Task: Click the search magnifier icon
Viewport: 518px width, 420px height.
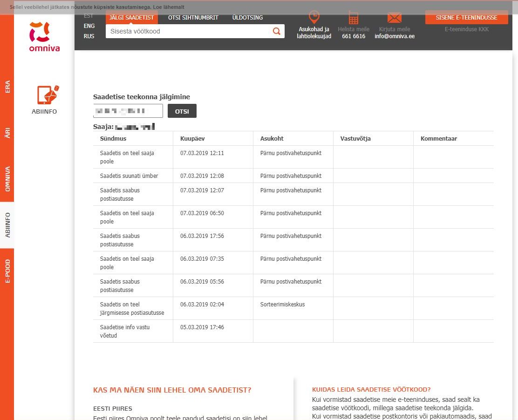Action: click(277, 31)
